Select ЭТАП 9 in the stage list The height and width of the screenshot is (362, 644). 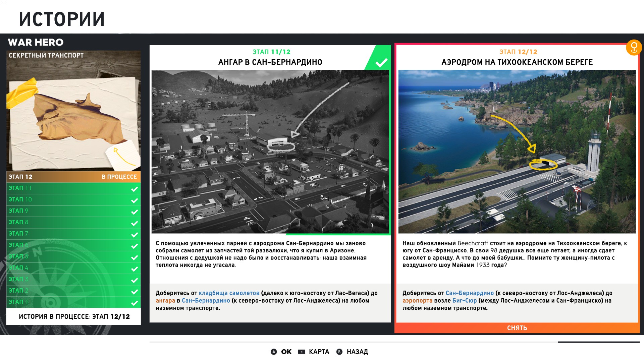(x=73, y=211)
